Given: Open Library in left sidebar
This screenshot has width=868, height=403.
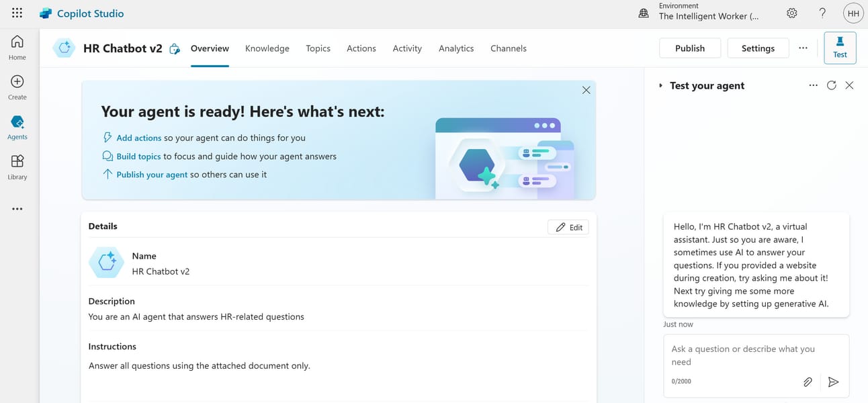Looking at the screenshot, I should click(x=17, y=167).
